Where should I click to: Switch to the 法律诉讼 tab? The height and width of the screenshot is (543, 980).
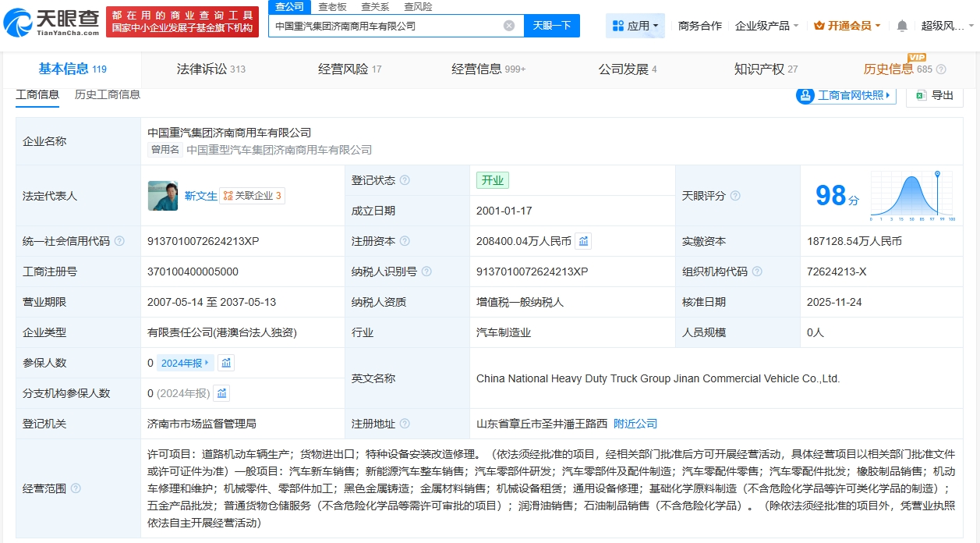coord(211,69)
